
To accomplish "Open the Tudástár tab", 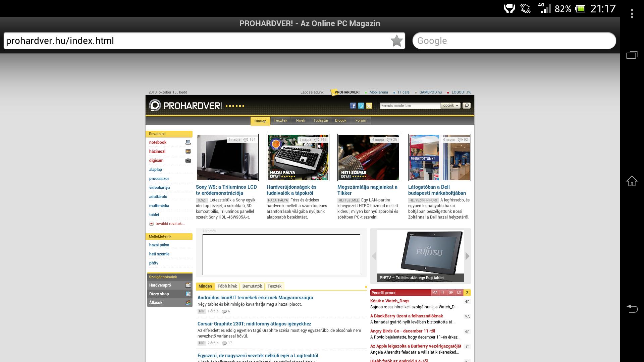I will pos(321,120).
